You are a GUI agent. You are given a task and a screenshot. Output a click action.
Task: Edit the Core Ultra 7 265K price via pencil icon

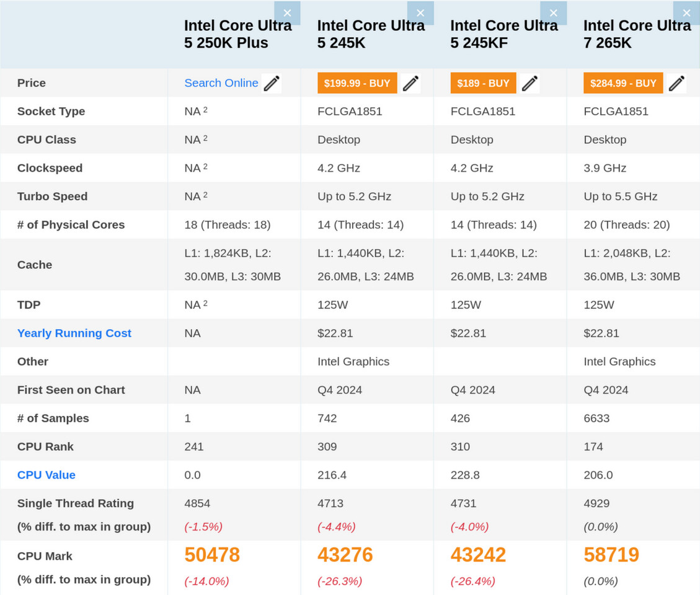tap(676, 83)
